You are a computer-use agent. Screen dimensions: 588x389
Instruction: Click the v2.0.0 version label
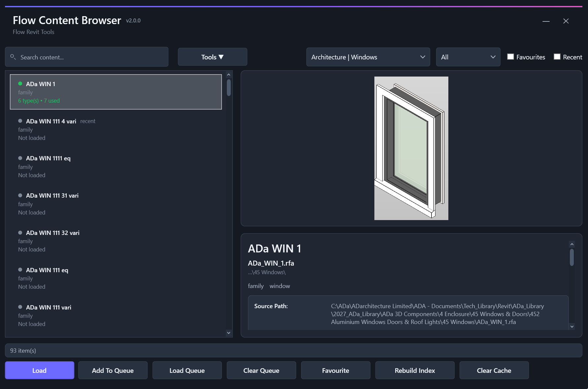point(133,20)
